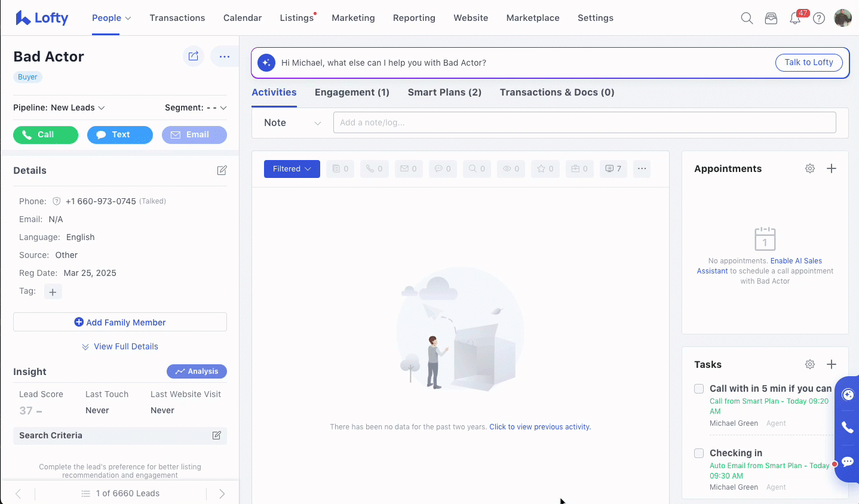Image resolution: width=859 pixels, height=504 pixels.
Task: Edit Details with the pencil icon
Action: tap(222, 170)
